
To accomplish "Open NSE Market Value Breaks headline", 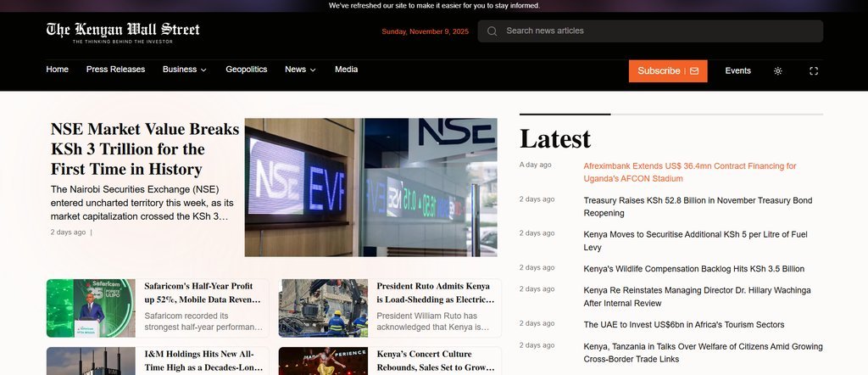I will coord(144,149).
